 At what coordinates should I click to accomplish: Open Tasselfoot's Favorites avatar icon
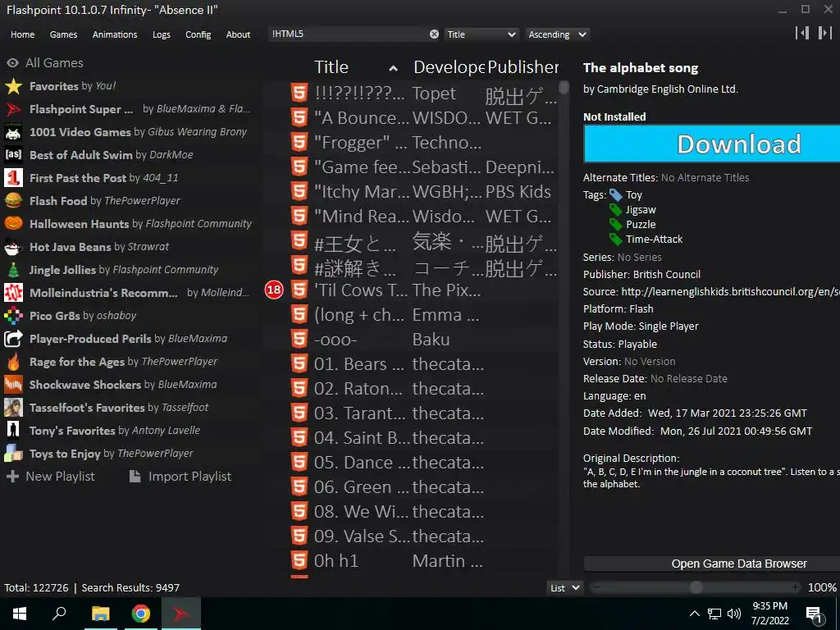pyautogui.click(x=13, y=408)
